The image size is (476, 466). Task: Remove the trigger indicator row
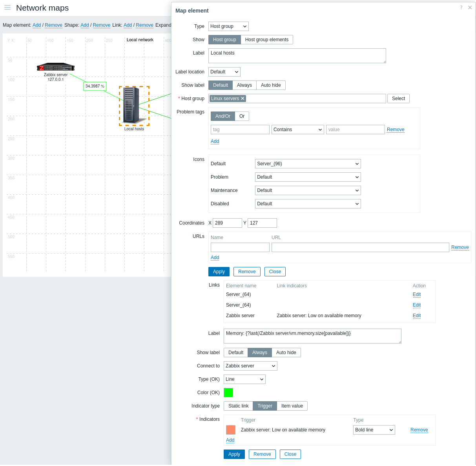click(419, 430)
